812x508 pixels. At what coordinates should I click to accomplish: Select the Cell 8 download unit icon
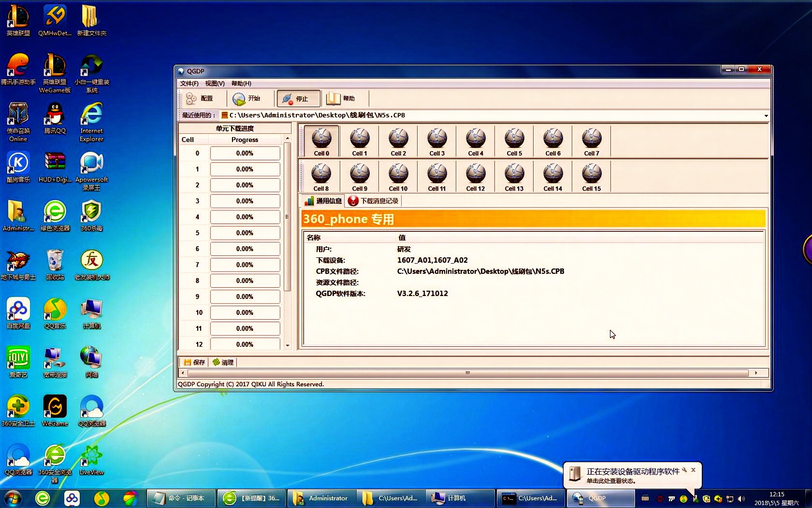click(321, 177)
